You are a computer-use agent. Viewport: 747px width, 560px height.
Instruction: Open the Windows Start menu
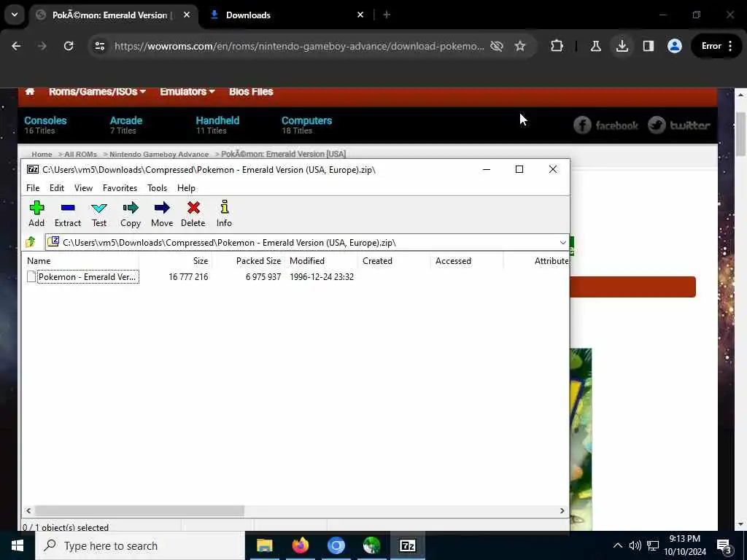click(18, 545)
